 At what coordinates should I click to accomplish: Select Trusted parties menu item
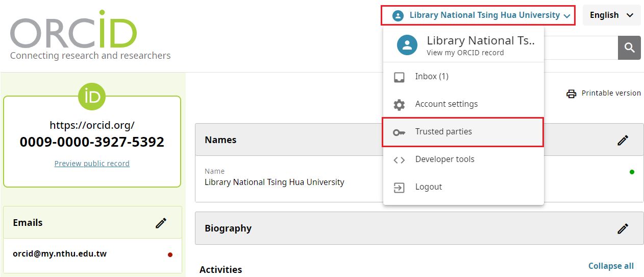443,132
